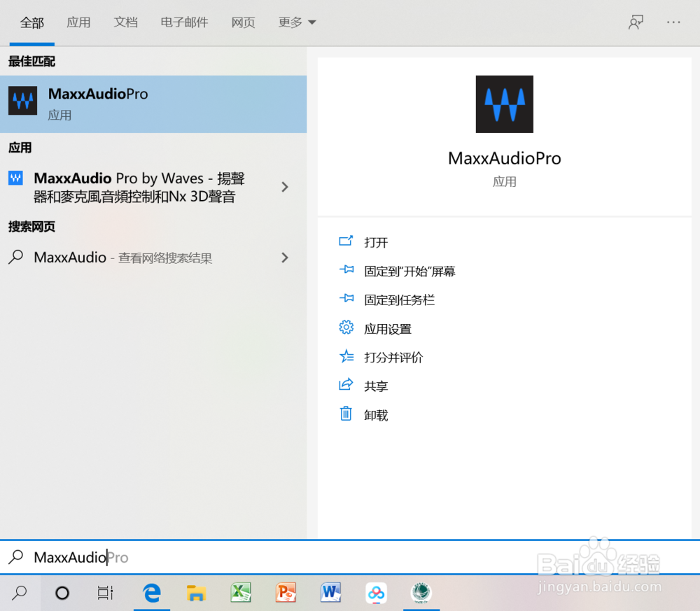This screenshot has width=700, height=611.
Task: Launch Microsoft Word from the taskbar
Action: coord(330,593)
